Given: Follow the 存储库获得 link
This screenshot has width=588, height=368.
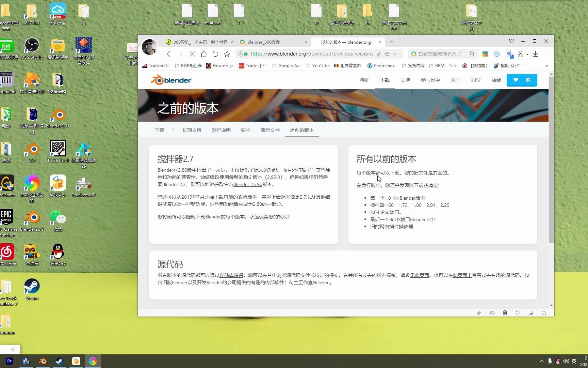Looking at the screenshot, I should point(231,275).
